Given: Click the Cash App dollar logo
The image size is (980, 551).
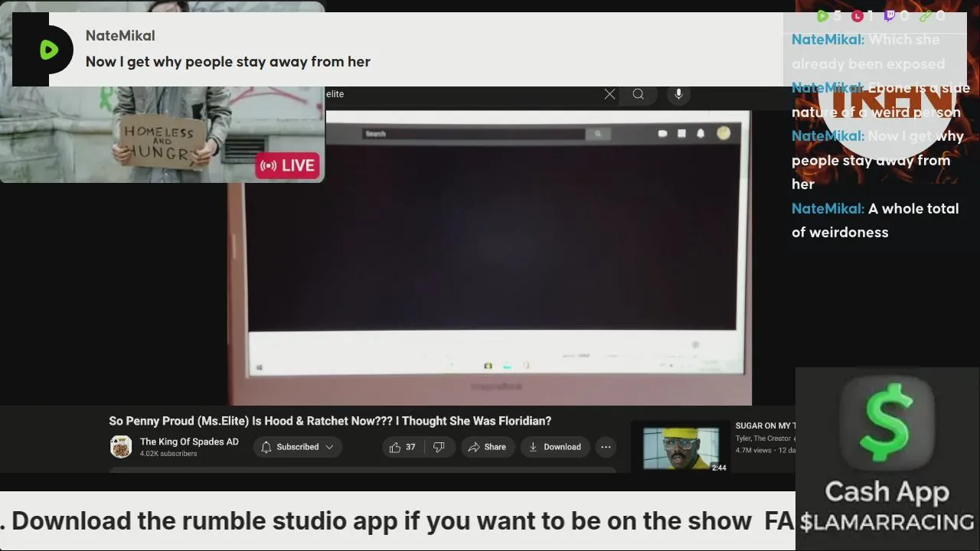Looking at the screenshot, I should tap(887, 423).
